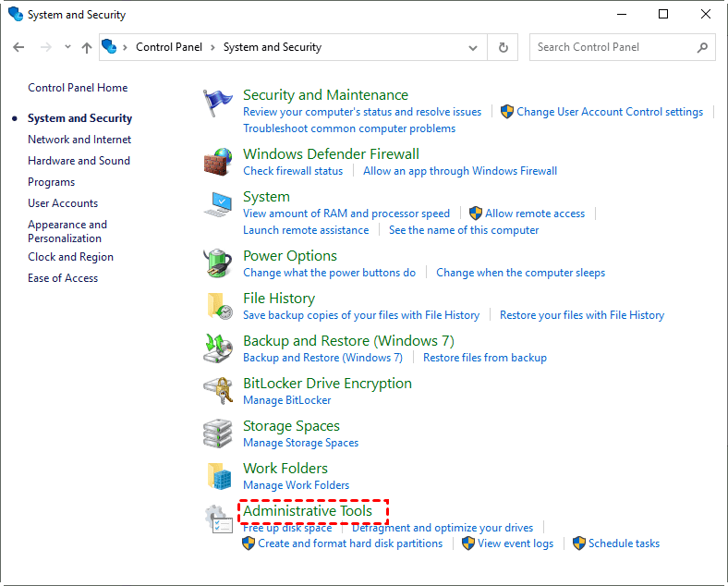Open Change User Account Control settings

609,112
